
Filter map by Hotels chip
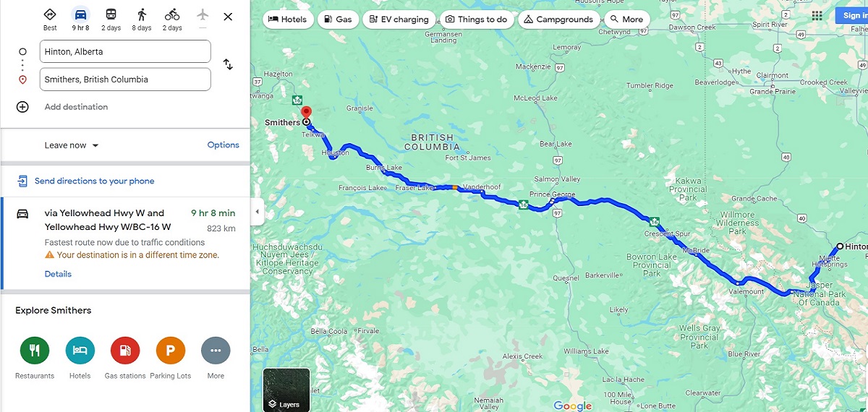288,20
